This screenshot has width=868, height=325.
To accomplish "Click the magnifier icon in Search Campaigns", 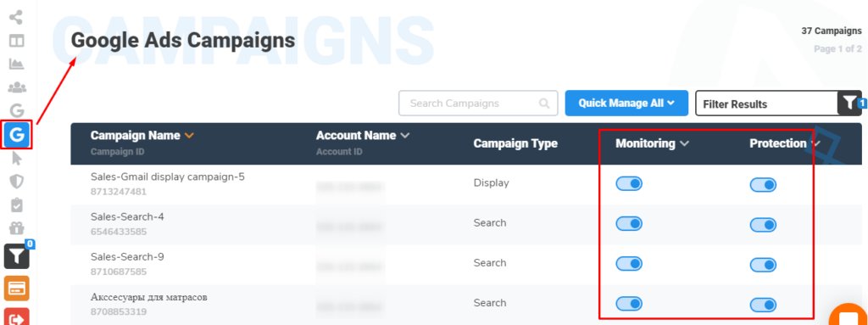I will coord(544,104).
